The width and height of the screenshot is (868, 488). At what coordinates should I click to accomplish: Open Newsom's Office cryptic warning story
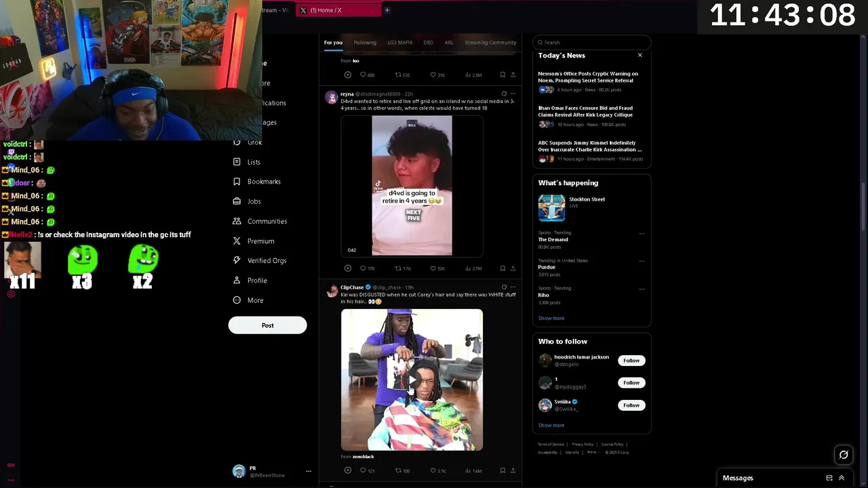(x=591, y=81)
